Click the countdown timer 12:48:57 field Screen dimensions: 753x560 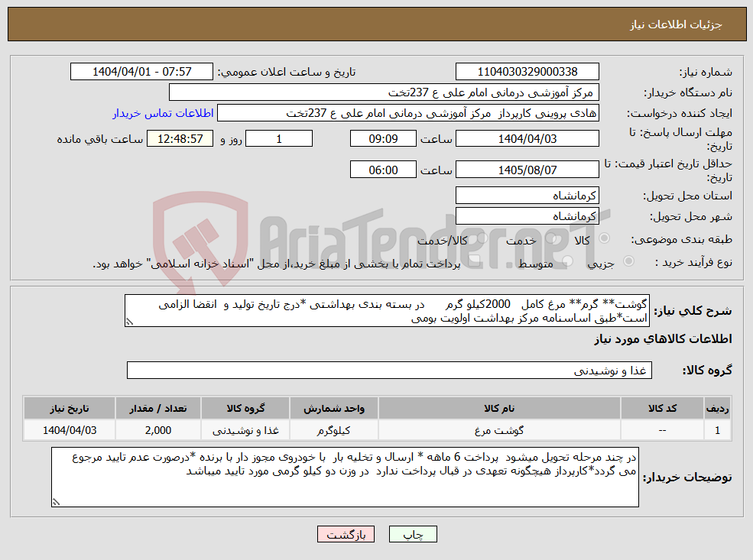point(180,139)
